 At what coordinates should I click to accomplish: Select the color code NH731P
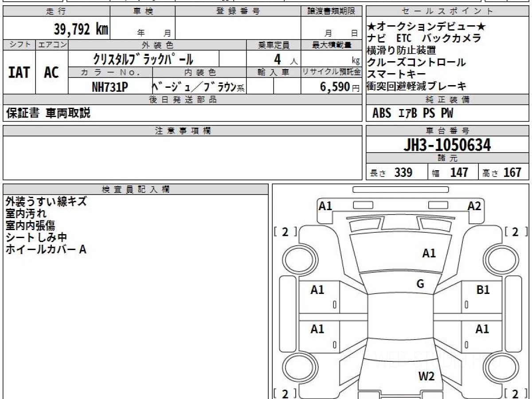[x=110, y=87]
